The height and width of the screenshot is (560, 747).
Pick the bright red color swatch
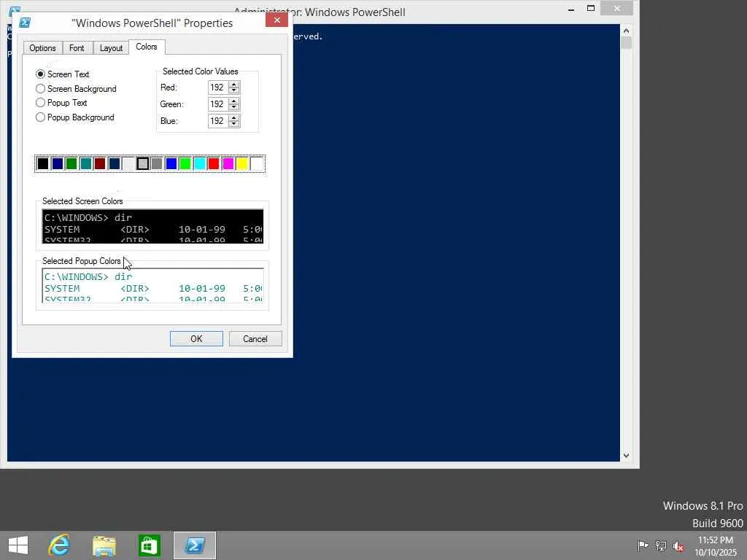coord(214,164)
